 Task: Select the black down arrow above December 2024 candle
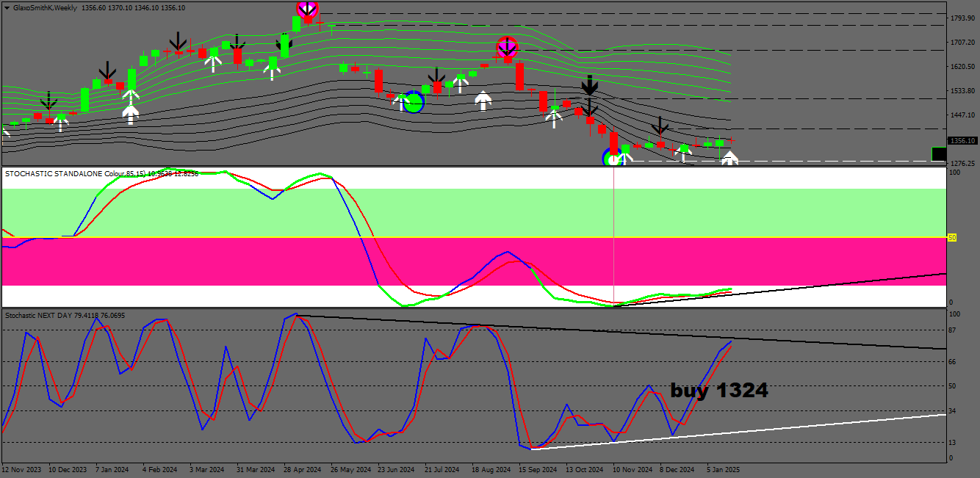(660, 126)
